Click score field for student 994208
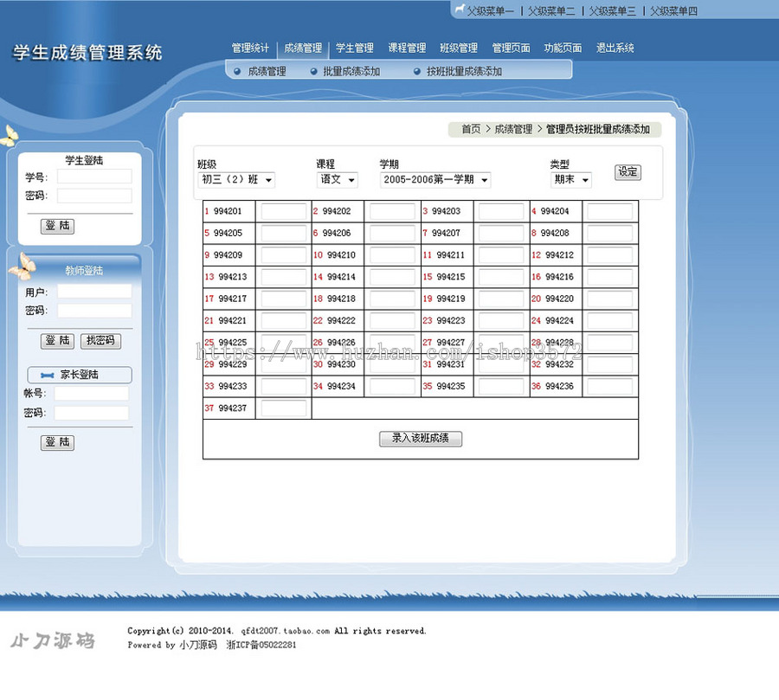779x700 pixels. tap(610, 234)
